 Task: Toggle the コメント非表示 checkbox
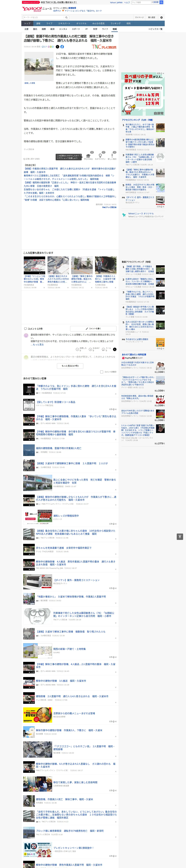[x=102, y=372]
